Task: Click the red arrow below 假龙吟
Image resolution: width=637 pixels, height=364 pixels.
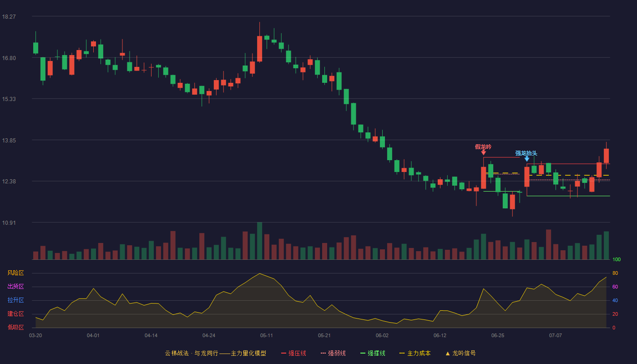Action: (483, 152)
